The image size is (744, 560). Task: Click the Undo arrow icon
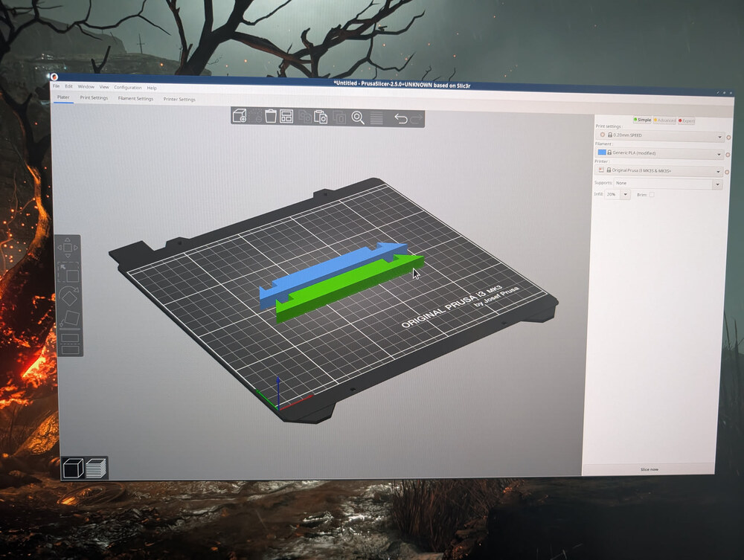pos(400,118)
